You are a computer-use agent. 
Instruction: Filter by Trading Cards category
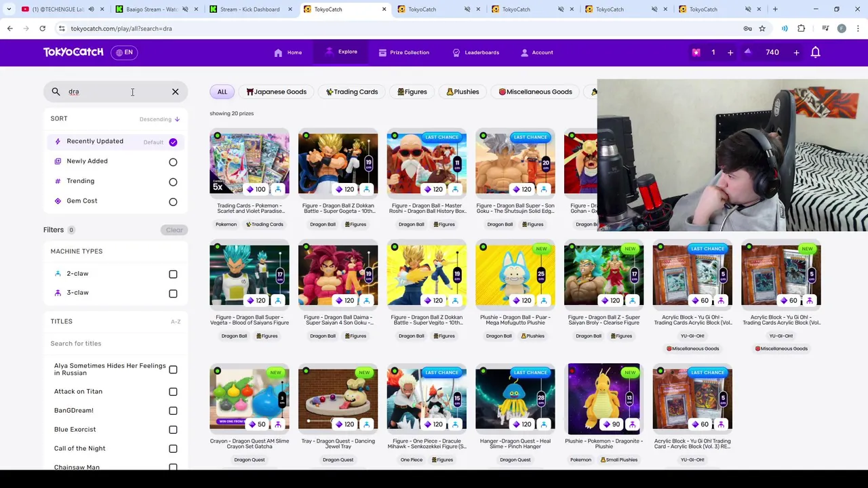[x=351, y=91]
